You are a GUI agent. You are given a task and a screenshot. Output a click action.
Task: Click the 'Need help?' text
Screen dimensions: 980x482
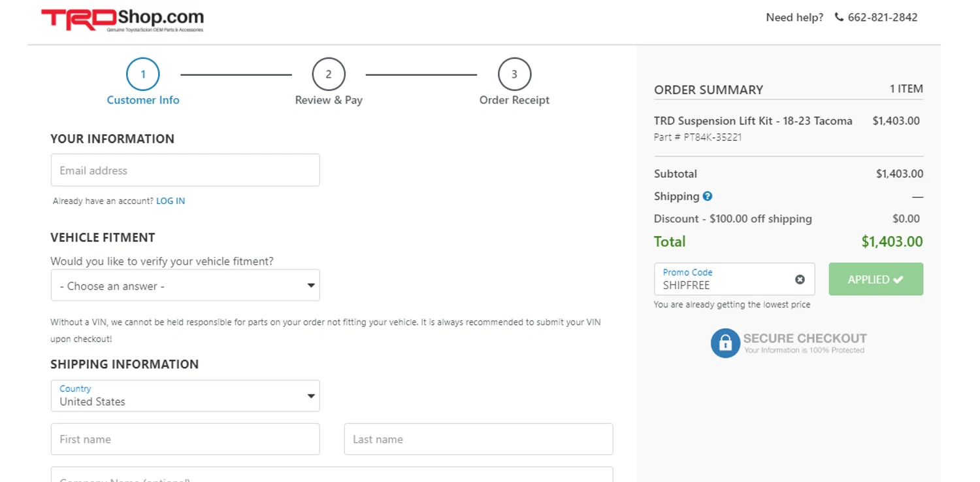(x=794, y=18)
